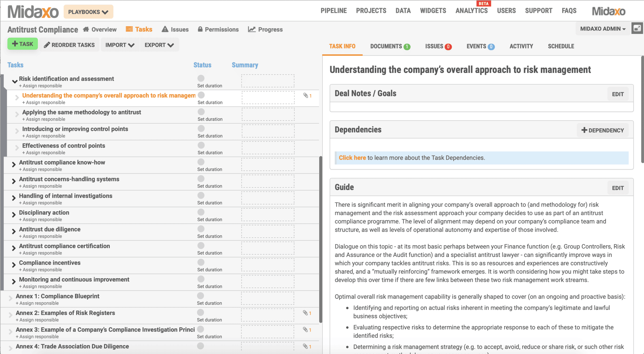The image size is (644, 354).
Task: Add a dependency with + DEPENDENCY button
Action: pyautogui.click(x=603, y=130)
